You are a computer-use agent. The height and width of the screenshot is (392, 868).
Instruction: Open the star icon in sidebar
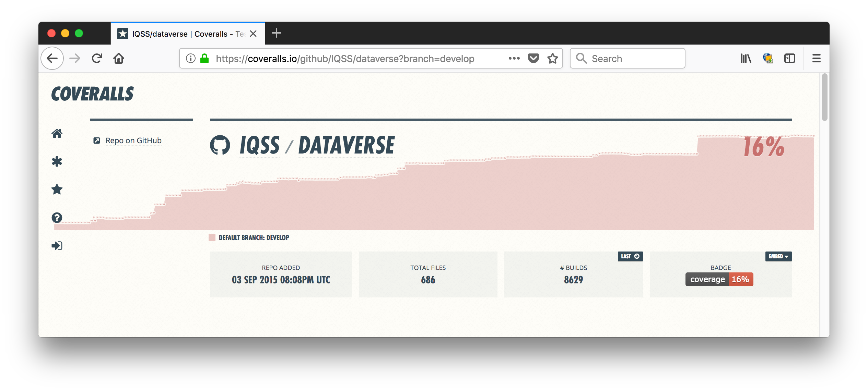pyautogui.click(x=57, y=189)
